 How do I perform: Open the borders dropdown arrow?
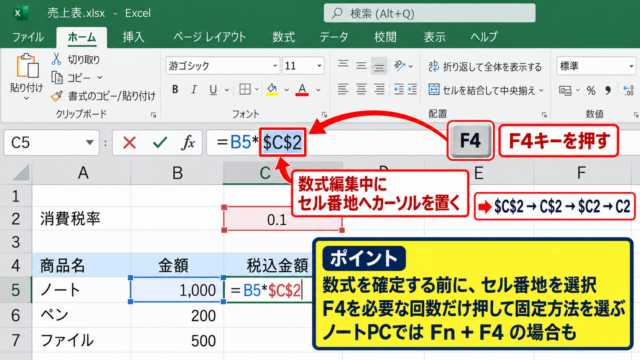pyautogui.click(x=257, y=89)
